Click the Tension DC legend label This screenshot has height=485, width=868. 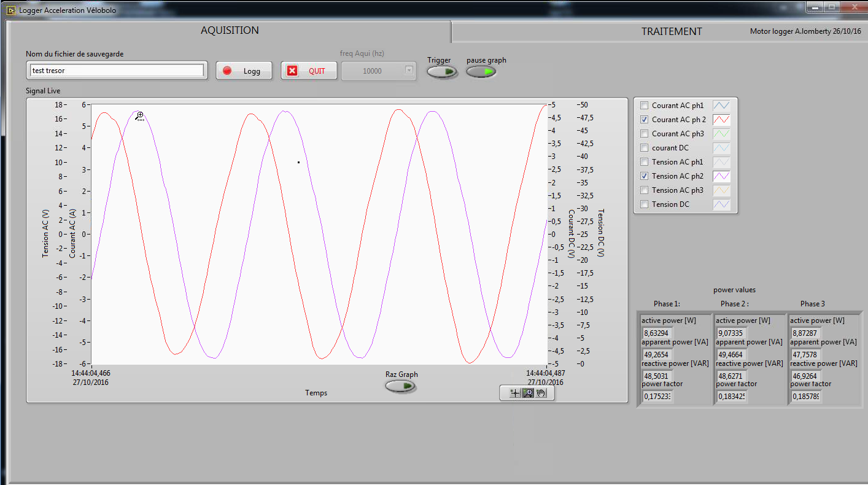[670, 204]
